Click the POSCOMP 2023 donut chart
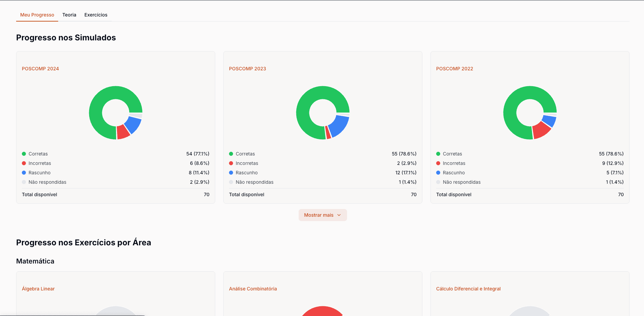Screen dimensions: 644x316 [323, 113]
